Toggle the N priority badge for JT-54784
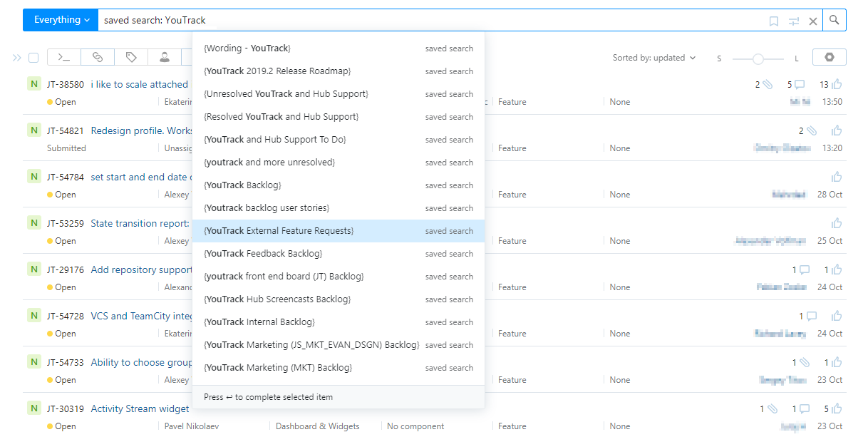Viewport: 868px width, 437px height. [x=33, y=177]
